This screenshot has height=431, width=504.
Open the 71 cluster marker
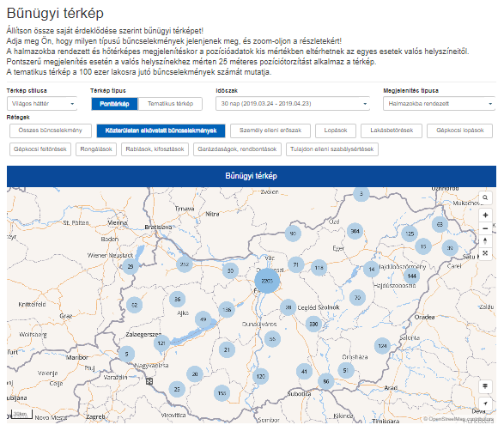coord(295,264)
